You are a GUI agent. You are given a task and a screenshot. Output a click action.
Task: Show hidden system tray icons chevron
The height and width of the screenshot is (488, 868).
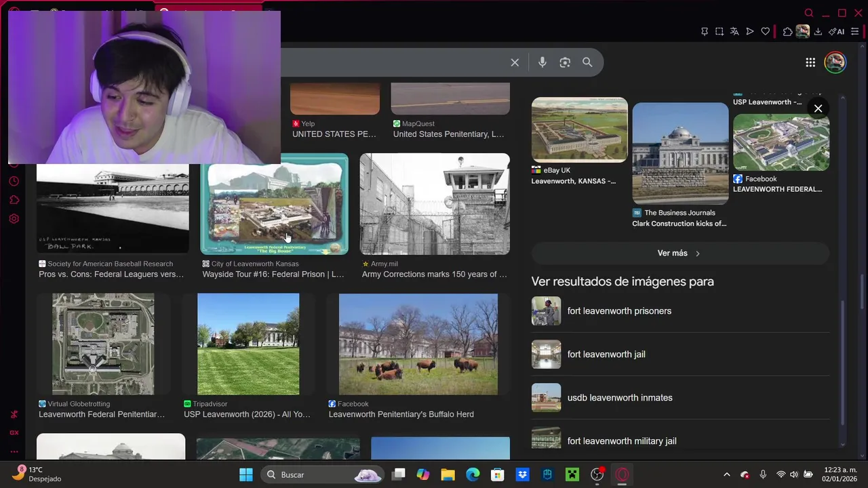727,474
